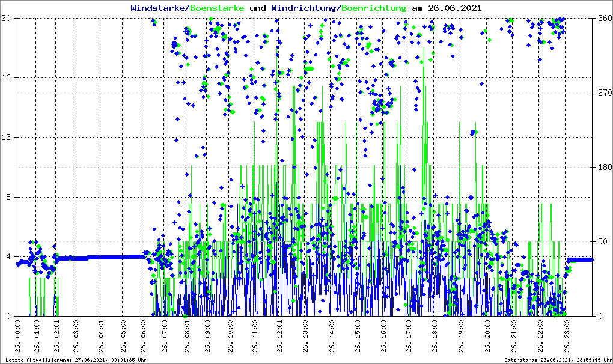Click the "0" label on the right axis
Viewport: 613px width, 364px height.
click(600, 317)
